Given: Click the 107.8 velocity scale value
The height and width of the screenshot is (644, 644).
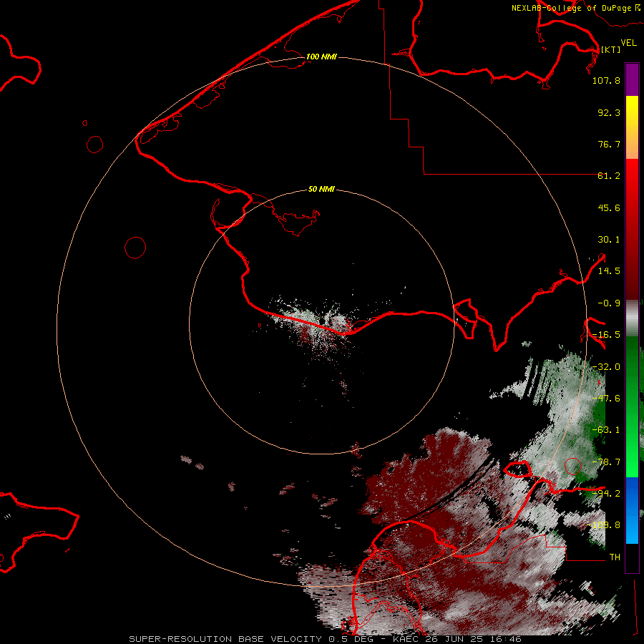Looking at the screenshot, I should tap(606, 80).
